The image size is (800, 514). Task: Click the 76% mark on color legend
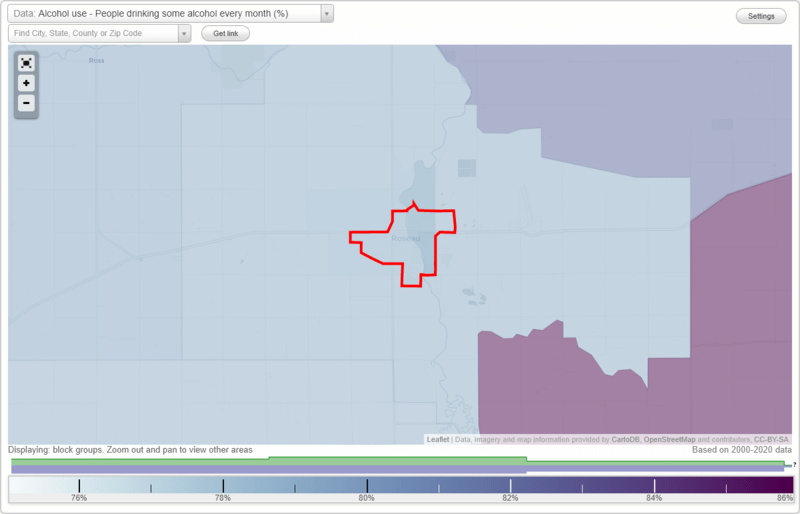(79, 486)
